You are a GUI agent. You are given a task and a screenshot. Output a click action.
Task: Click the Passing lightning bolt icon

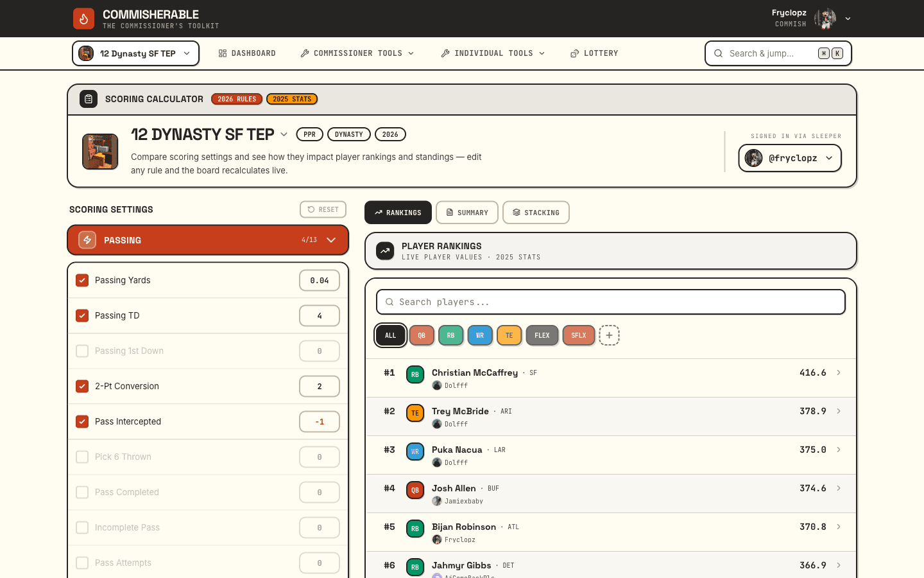click(87, 240)
